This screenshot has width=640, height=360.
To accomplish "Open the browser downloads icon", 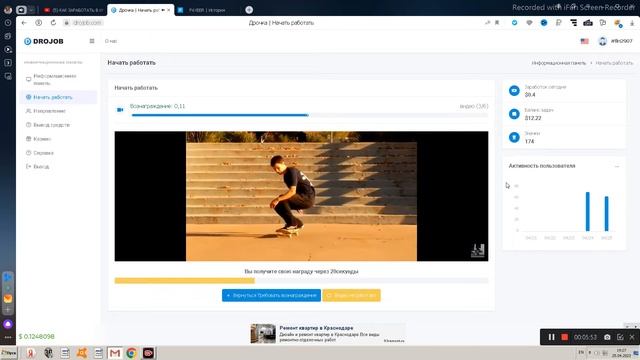I will pos(632,23).
